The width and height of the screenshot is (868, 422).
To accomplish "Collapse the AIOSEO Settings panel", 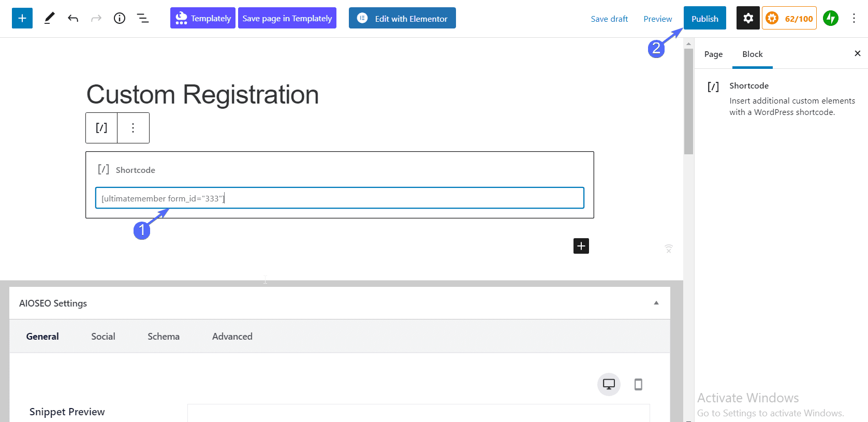I will [656, 303].
